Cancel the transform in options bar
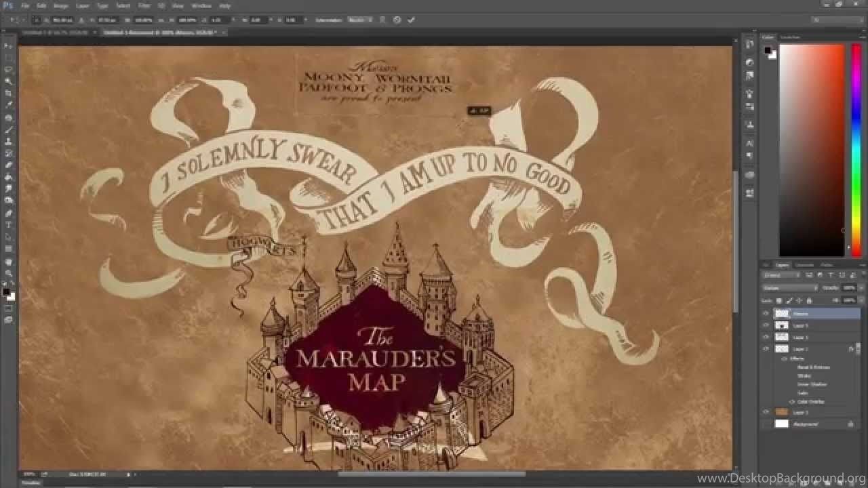The image size is (868, 488). (397, 20)
